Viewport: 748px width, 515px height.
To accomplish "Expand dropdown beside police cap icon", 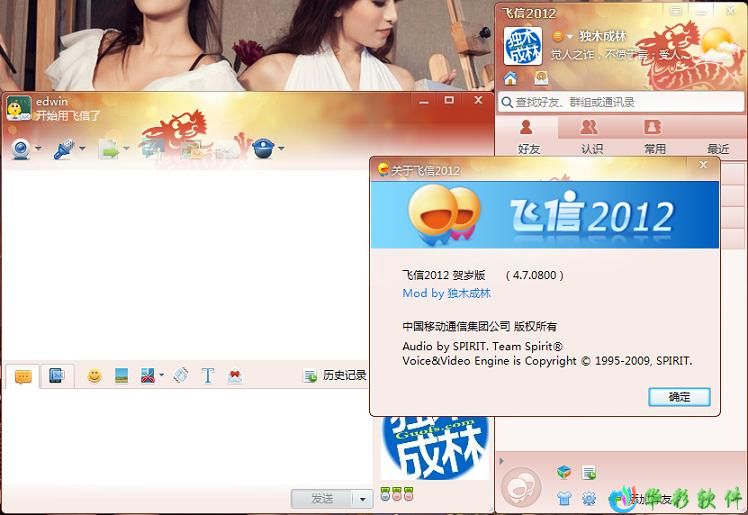I will (x=281, y=148).
